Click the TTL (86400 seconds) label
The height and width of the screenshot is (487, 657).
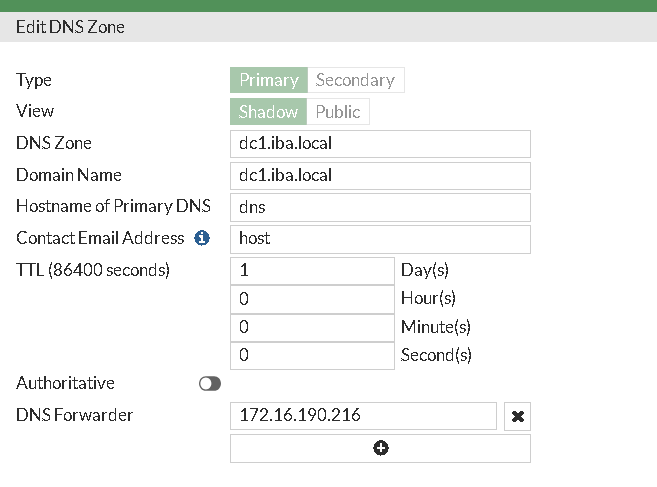pos(93,270)
